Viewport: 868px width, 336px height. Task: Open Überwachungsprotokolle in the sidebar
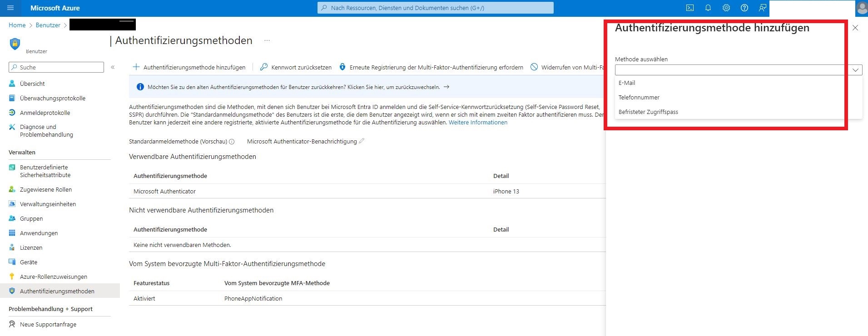[53, 98]
